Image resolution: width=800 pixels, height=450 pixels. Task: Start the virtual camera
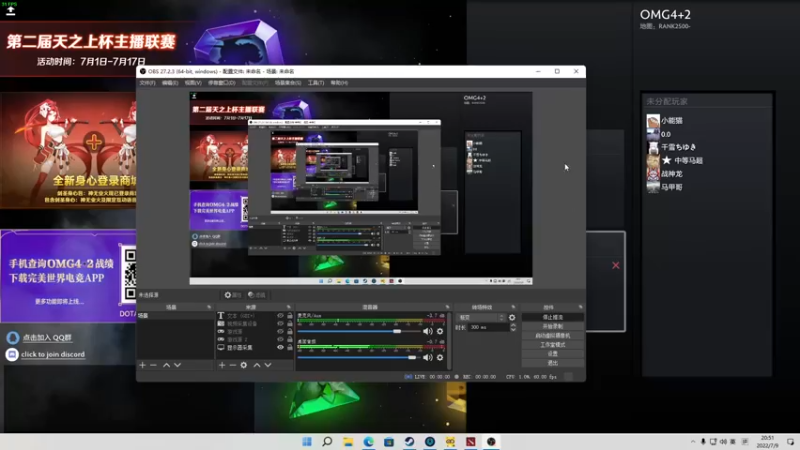(x=553, y=336)
